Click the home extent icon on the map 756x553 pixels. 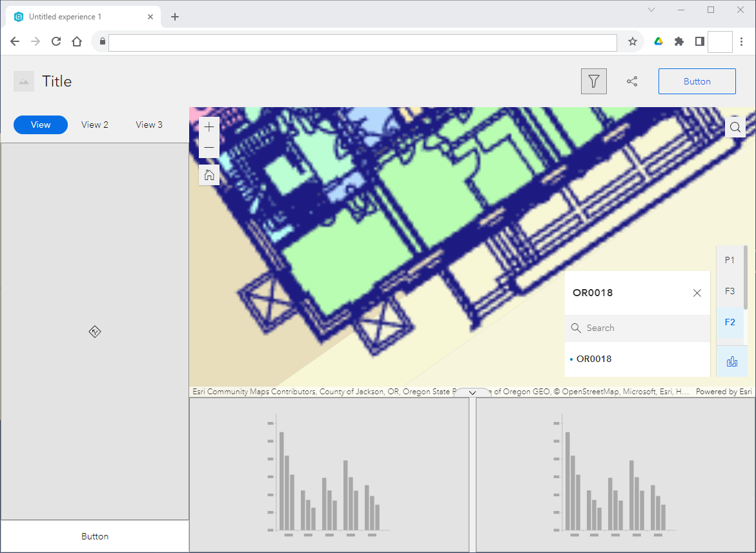tap(209, 174)
